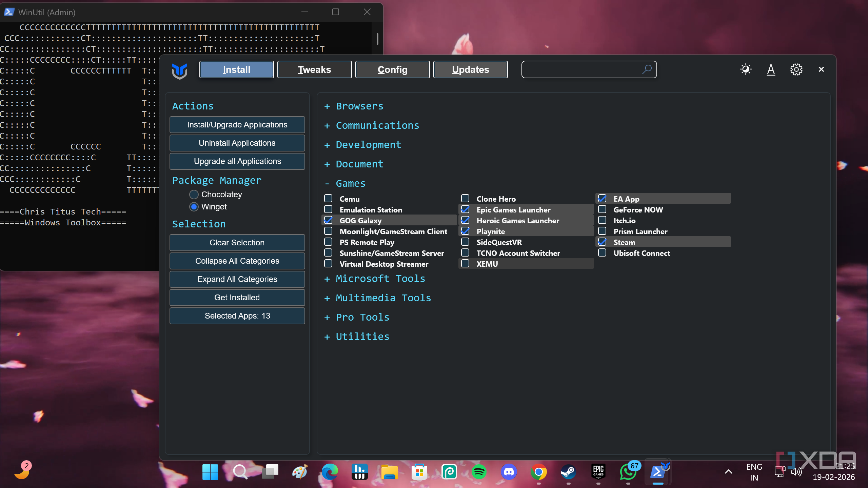This screenshot has height=488, width=868.
Task: Click the search magnifier icon
Action: 647,69
